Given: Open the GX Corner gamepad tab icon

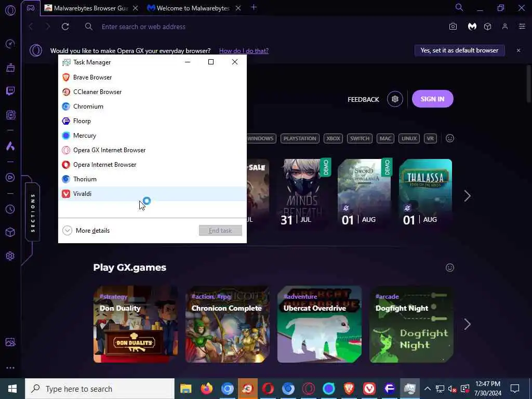Looking at the screenshot, I should point(31,8).
